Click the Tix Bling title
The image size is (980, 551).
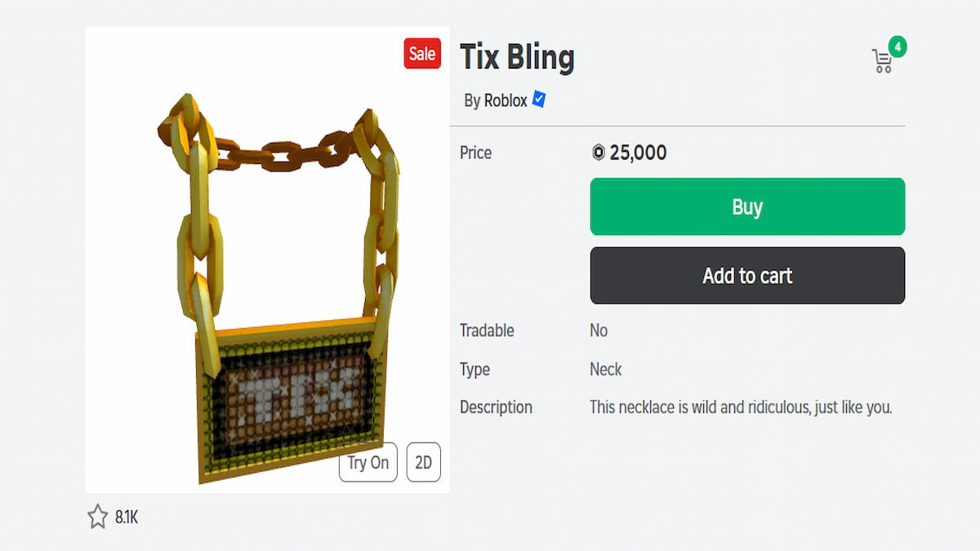pos(516,57)
